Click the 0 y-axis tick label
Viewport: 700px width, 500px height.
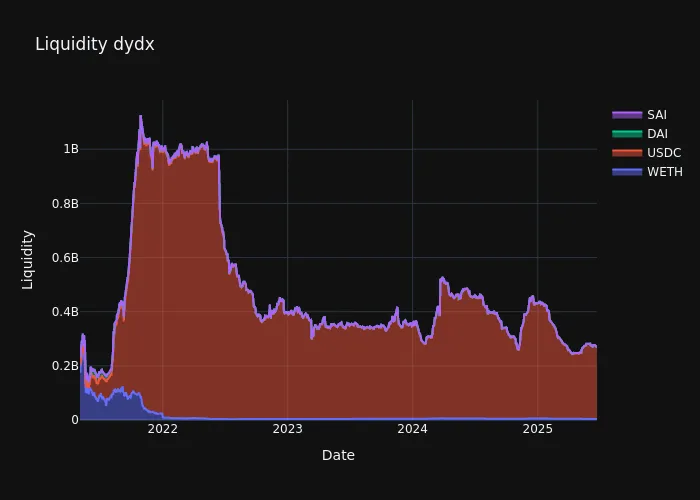click(75, 420)
